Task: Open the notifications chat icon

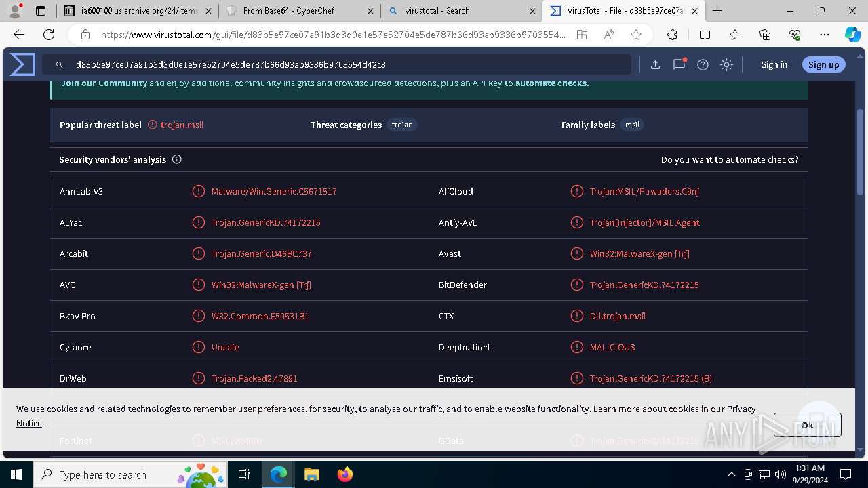Action: pos(679,65)
